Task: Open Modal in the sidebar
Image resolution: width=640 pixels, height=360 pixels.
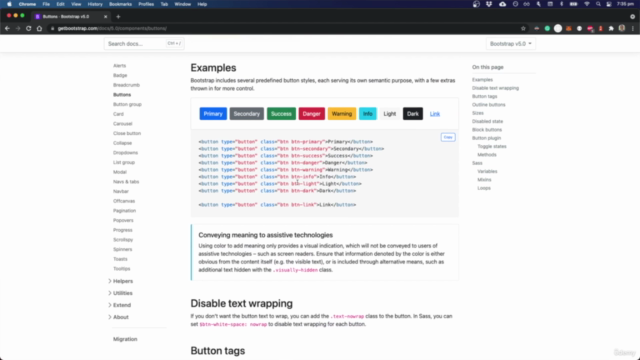Action: pyautogui.click(x=120, y=172)
